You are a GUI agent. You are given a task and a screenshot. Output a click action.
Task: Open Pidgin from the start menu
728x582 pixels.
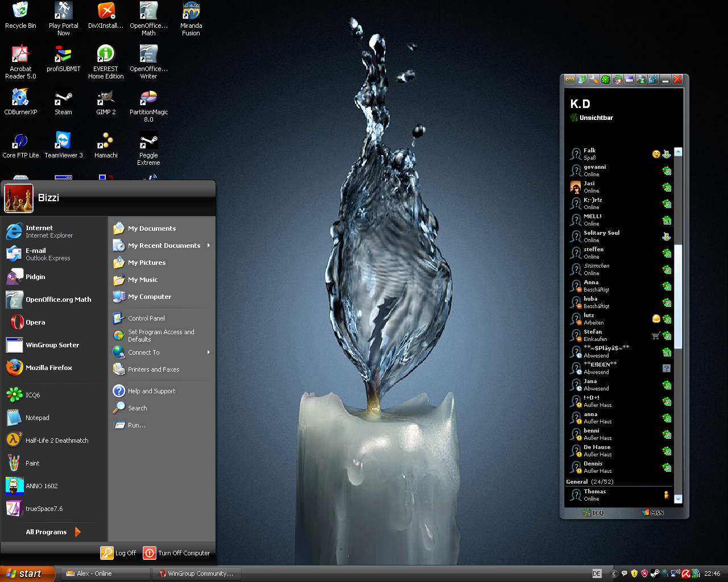(35, 277)
